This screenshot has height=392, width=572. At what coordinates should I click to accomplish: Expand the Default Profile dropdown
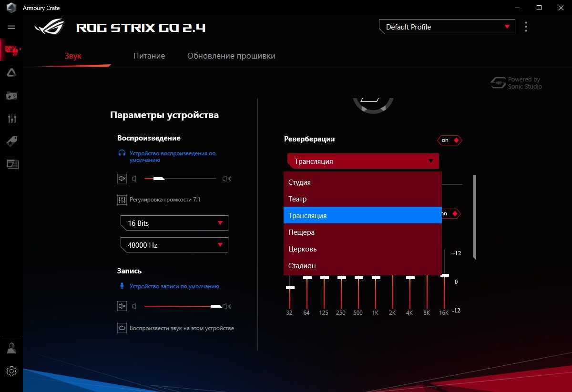tap(447, 27)
